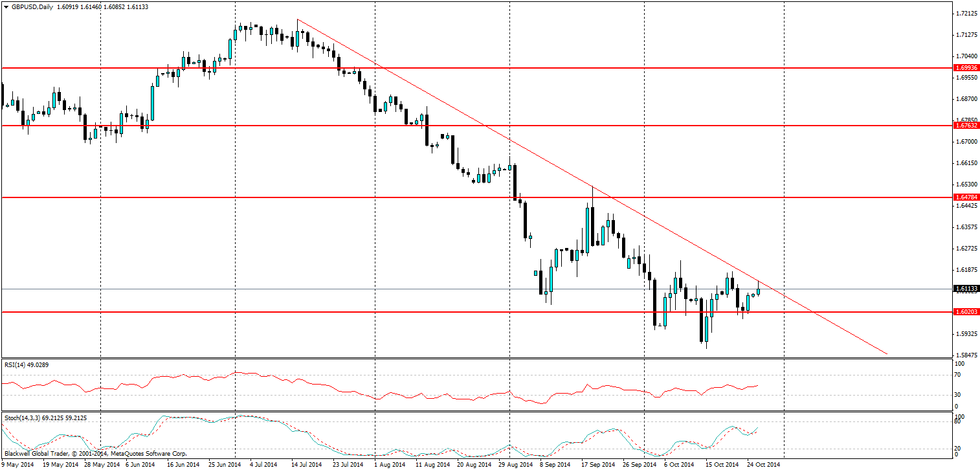Click the 1.72125 price scale value

(966, 13)
